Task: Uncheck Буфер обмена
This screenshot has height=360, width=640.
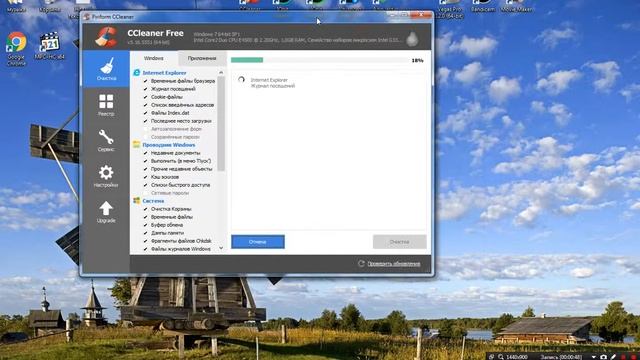Action: pyautogui.click(x=146, y=225)
